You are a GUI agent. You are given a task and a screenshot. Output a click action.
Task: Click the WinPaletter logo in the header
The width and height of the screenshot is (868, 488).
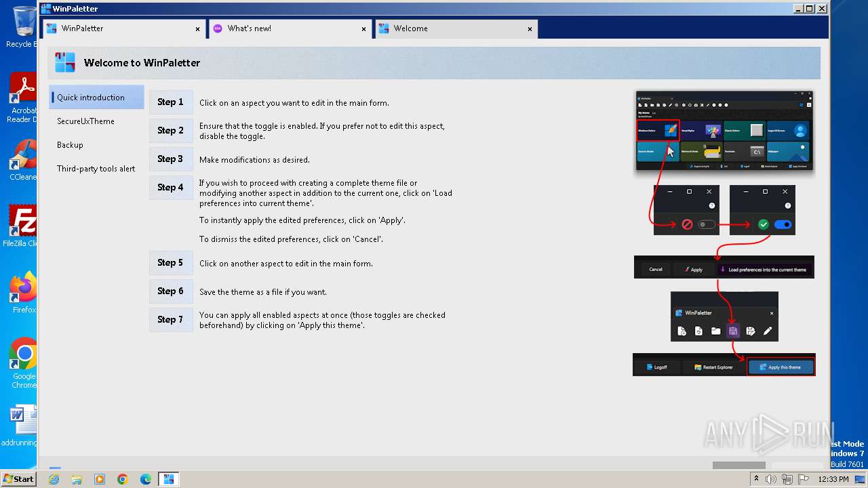pyautogui.click(x=65, y=62)
